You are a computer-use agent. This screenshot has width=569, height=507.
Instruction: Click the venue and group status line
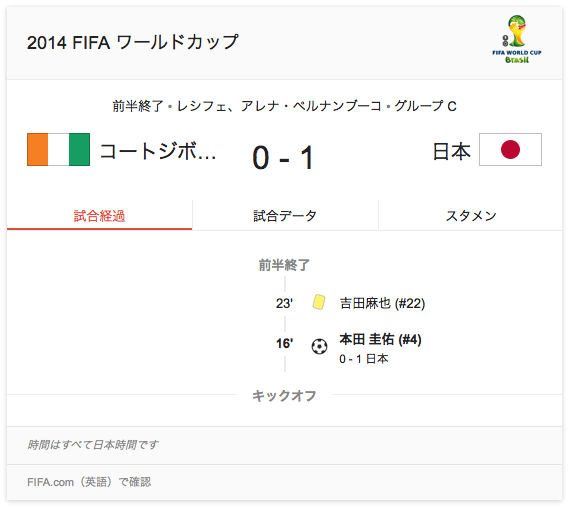284,106
